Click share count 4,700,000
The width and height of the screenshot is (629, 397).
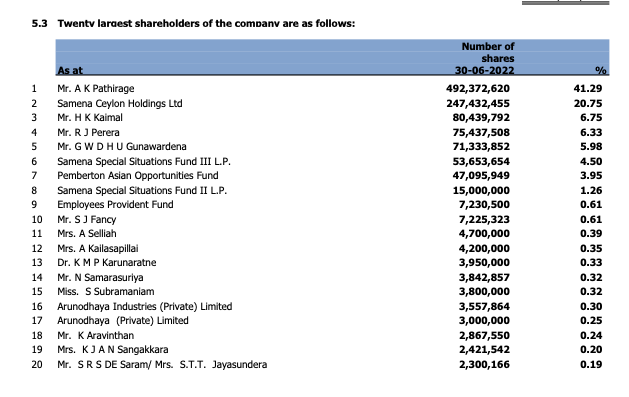coord(484,233)
